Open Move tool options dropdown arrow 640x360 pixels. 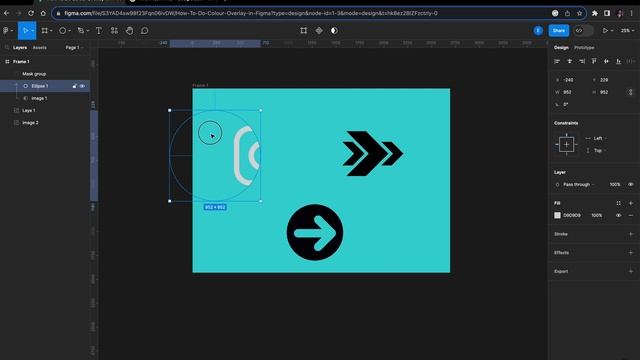[x=33, y=31]
